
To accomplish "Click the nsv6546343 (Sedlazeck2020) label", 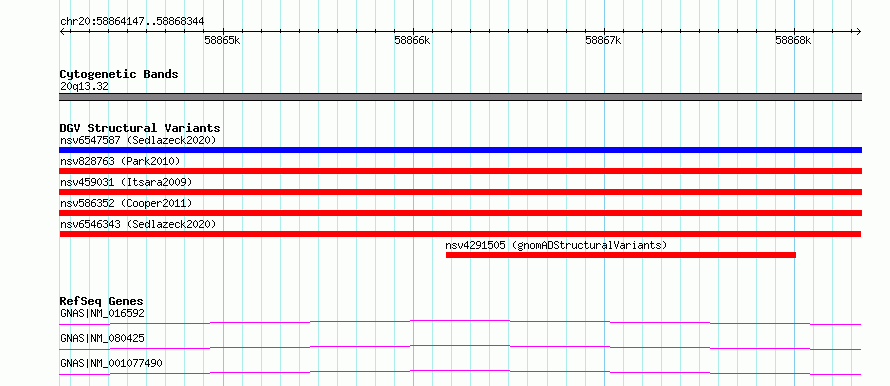I will coord(138,224).
